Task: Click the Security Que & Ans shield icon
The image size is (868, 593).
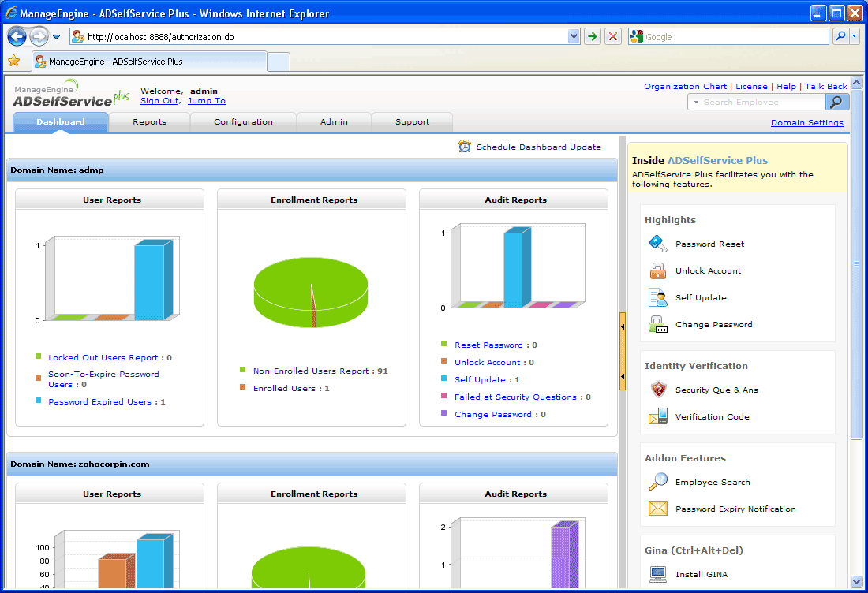Action: [x=657, y=390]
